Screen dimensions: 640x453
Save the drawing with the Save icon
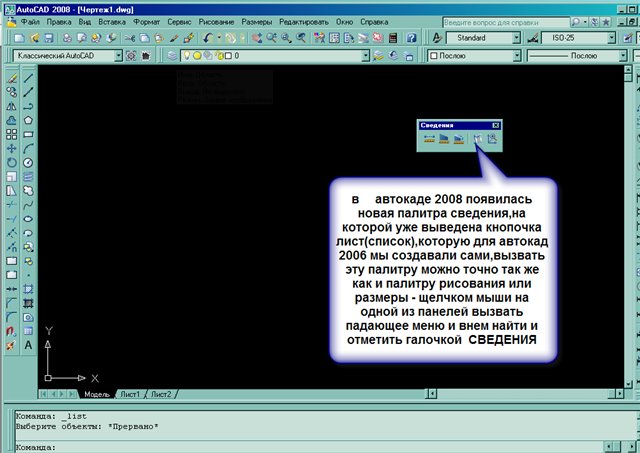point(49,38)
